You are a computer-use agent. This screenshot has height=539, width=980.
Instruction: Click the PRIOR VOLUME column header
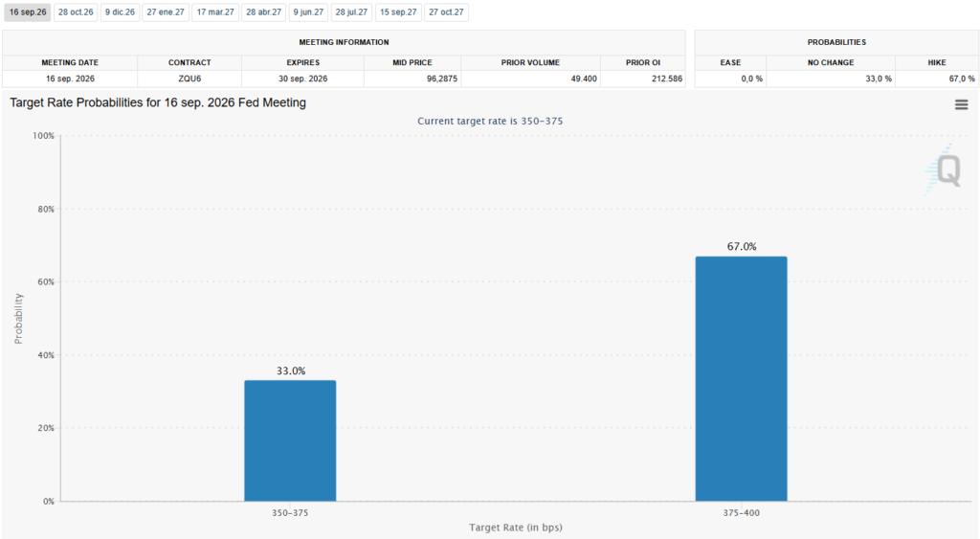[x=530, y=62]
